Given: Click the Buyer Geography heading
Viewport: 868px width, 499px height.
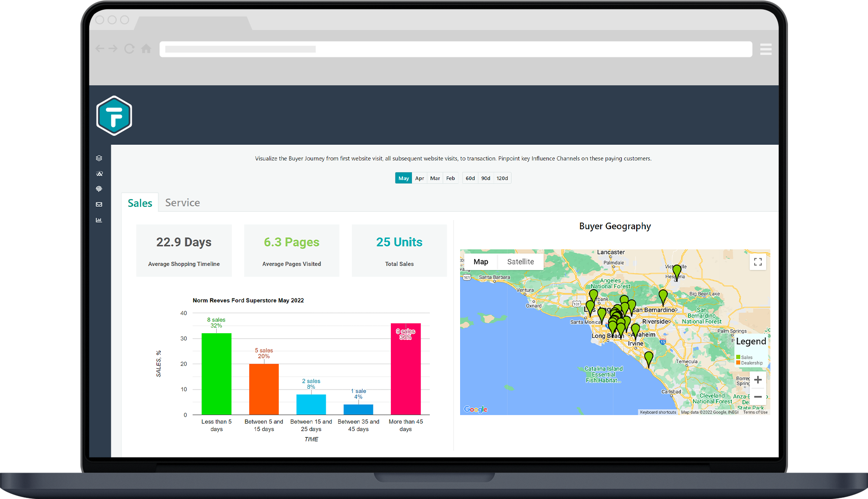Looking at the screenshot, I should tap(615, 226).
